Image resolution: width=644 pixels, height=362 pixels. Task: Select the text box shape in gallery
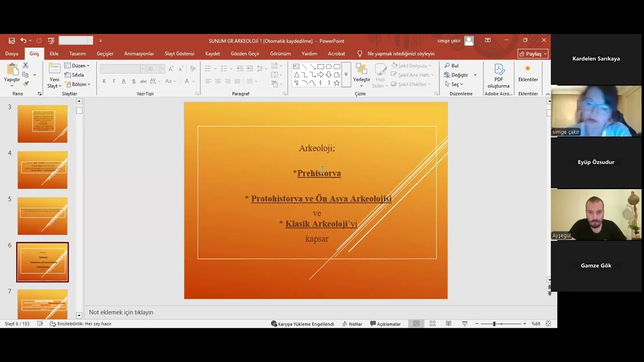[x=296, y=66]
